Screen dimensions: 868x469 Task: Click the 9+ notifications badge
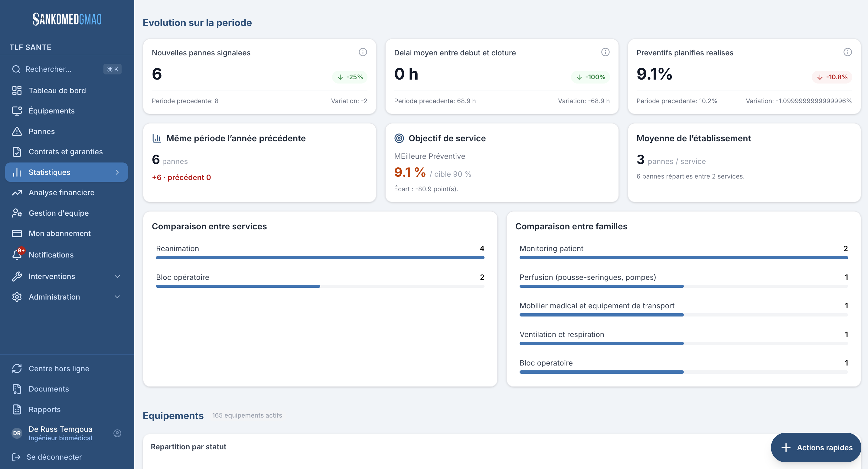coord(21,250)
